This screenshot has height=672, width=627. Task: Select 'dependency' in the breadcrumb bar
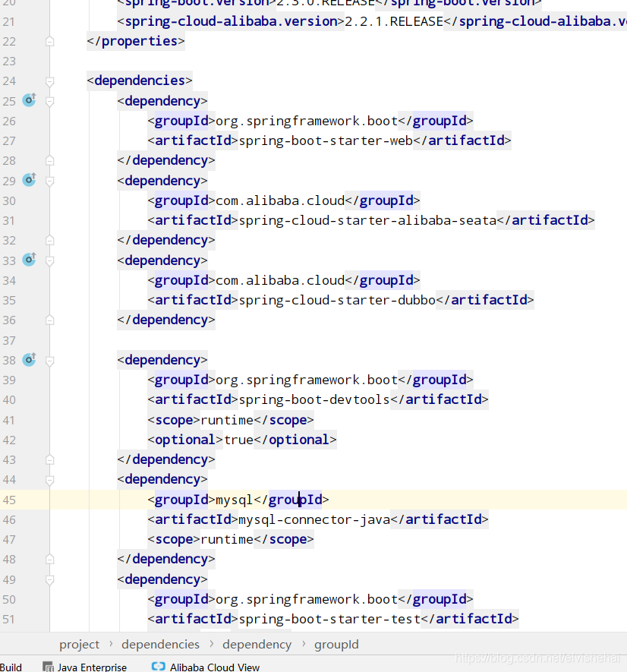[x=257, y=645]
